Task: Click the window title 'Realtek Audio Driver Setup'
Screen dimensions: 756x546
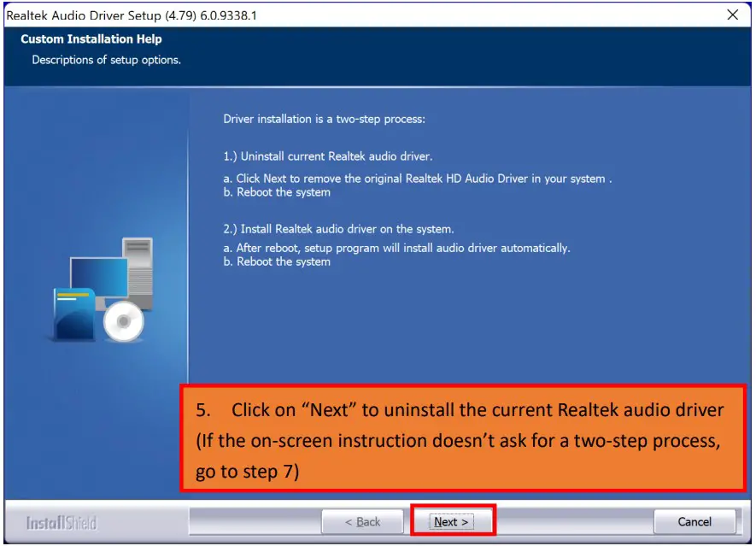Action: (132, 15)
